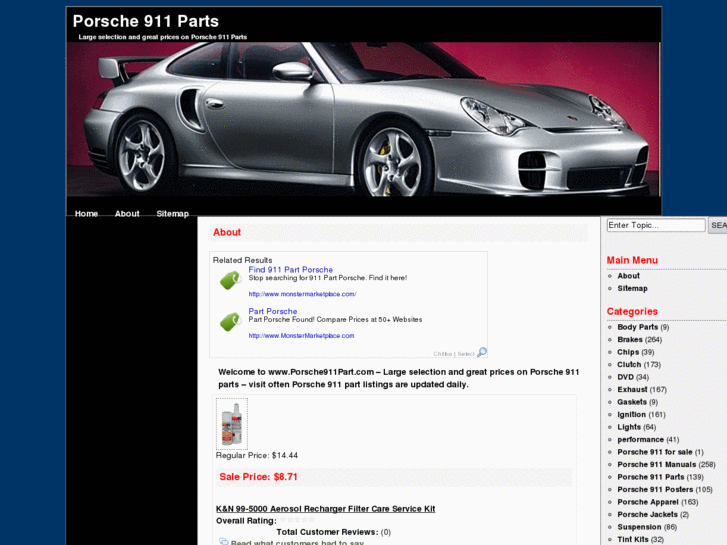Click the Main Menu sidebar heading

(632, 260)
